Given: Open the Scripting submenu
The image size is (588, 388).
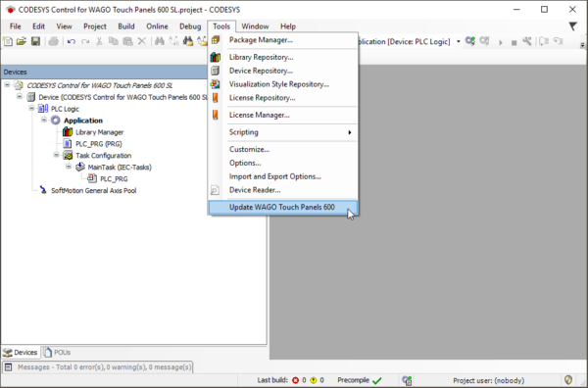Looking at the screenshot, I should click(283, 132).
